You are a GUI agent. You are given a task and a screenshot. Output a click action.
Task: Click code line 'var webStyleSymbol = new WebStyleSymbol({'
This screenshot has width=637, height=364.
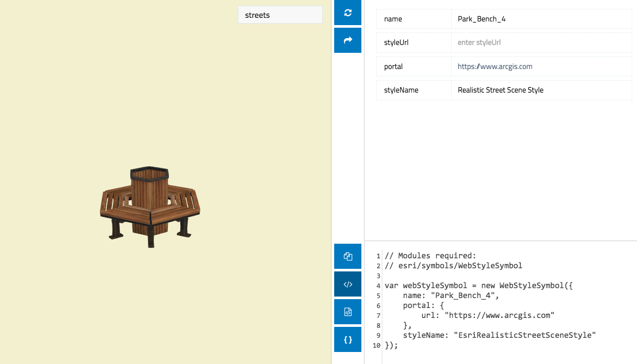tap(480, 286)
